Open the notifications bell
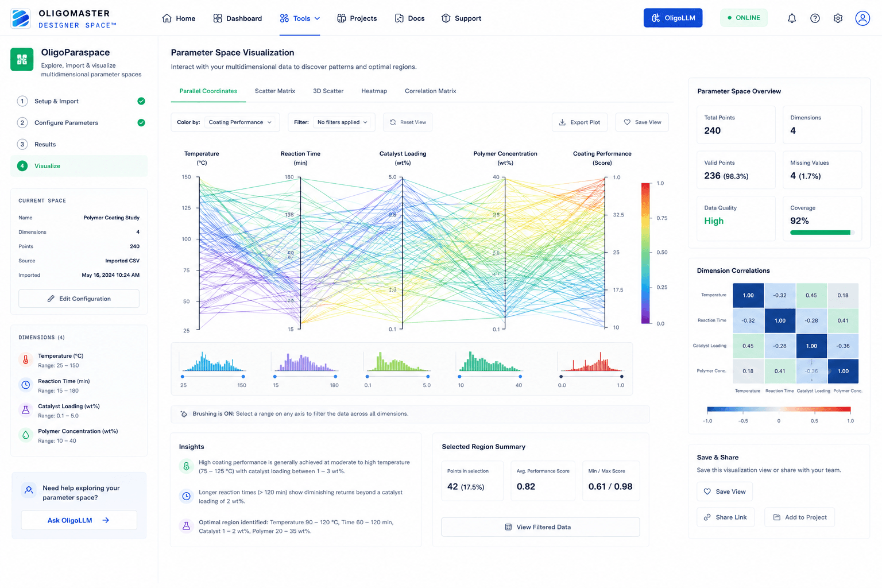 [x=792, y=18]
